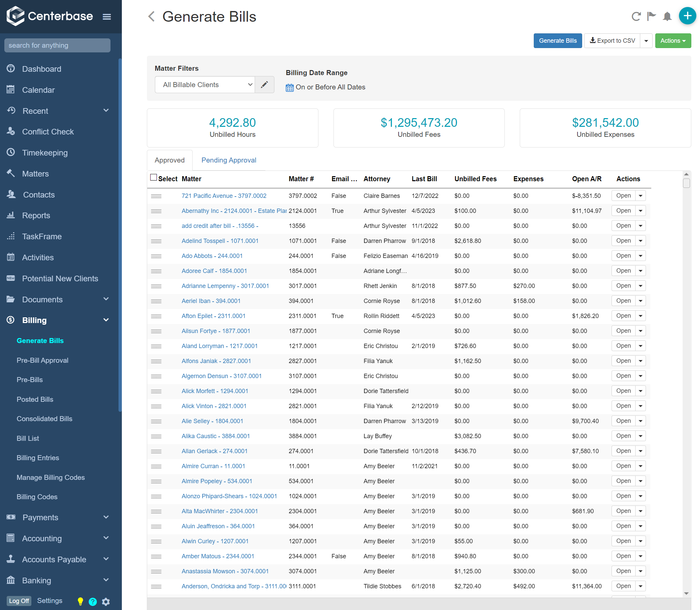Expand the All Billable Clients dropdown
Screen dimensions: 700x610
click(205, 84)
